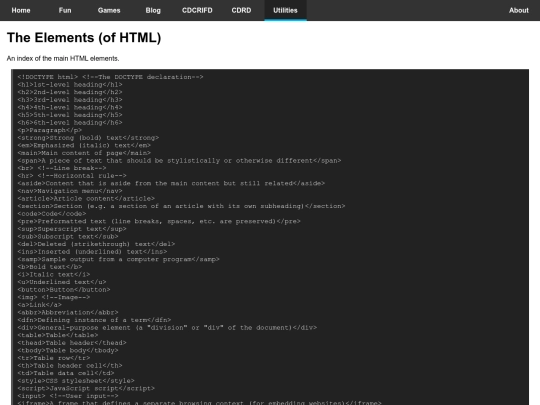Click the pre Preformatted text line

pyautogui.click(x=159, y=221)
